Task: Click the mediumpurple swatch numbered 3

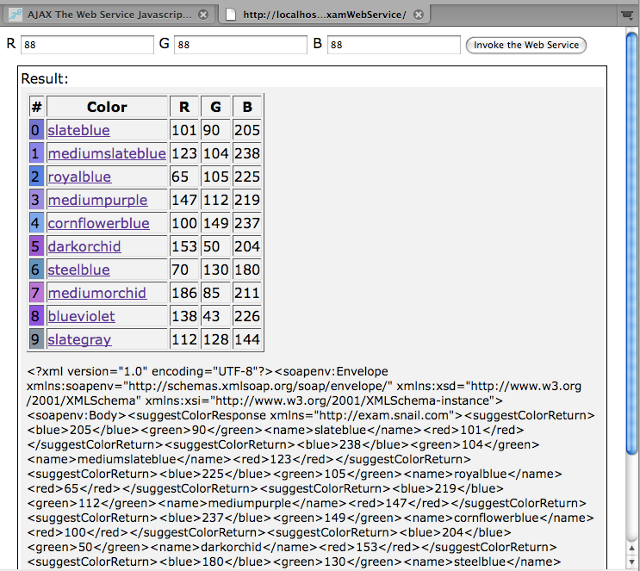Action: [37, 200]
